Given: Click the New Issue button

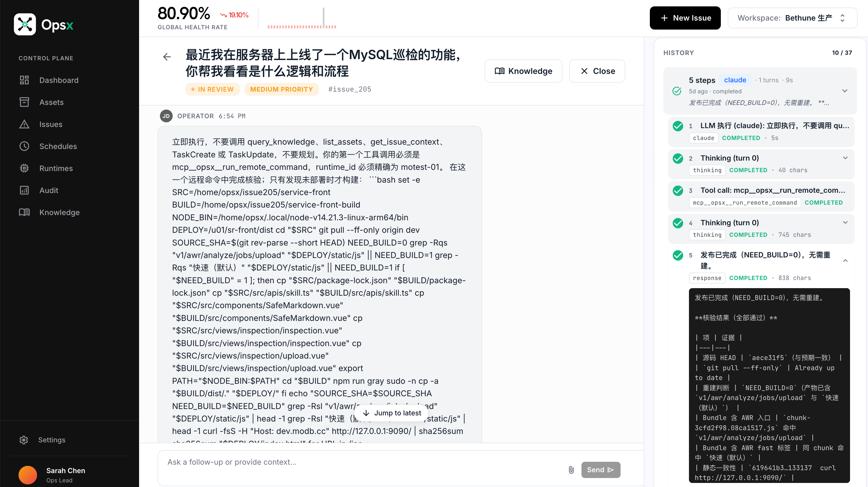Looking at the screenshot, I should [x=685, y=18].
